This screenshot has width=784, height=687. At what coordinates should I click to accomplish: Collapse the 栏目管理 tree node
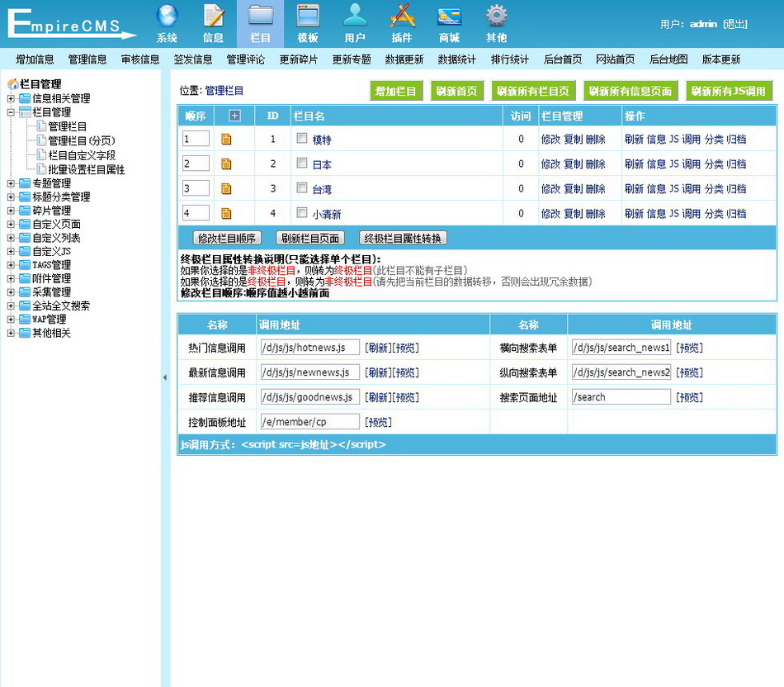click(x=11, y=112)
